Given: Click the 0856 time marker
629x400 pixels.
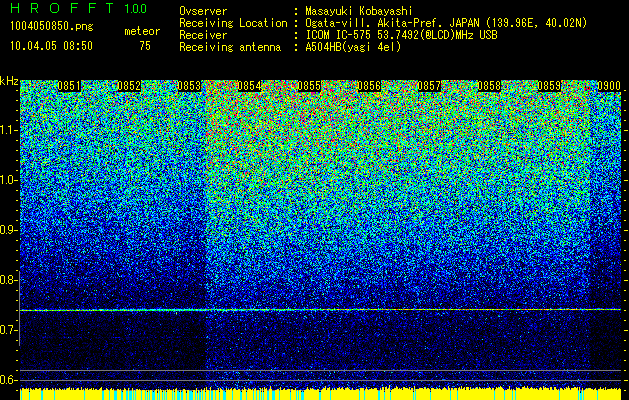Looking at the screenshot, I should (x=369, y=86).
